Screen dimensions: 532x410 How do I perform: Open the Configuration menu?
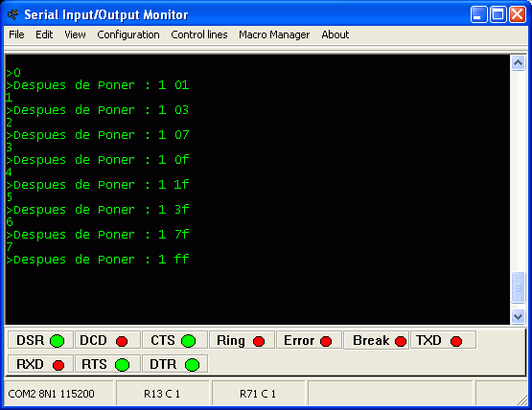(x=128, y=34)
